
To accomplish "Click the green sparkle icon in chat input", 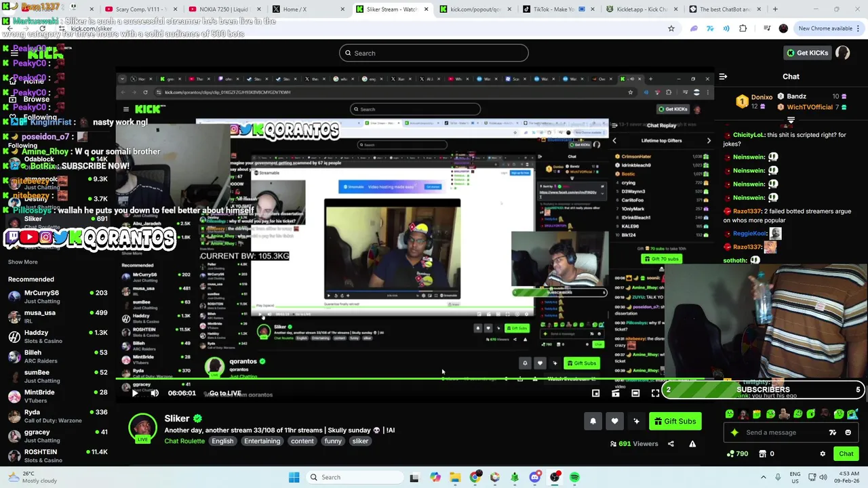I will click(734, 432).
